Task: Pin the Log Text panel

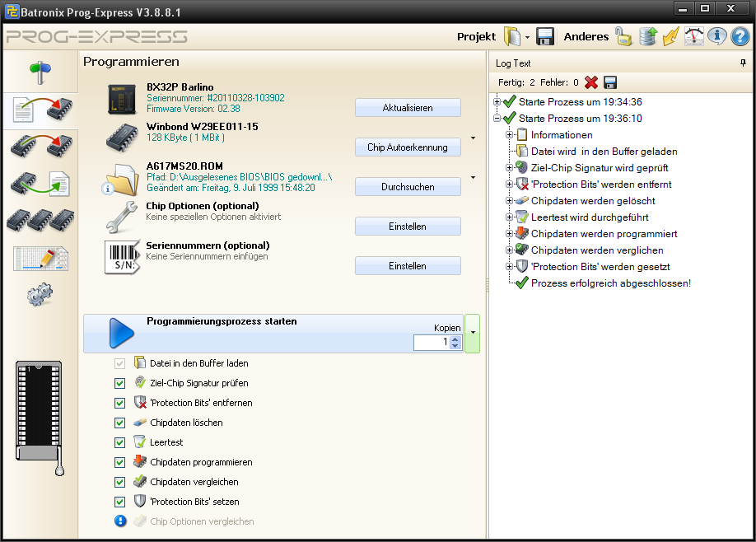Action: (743, 63)
